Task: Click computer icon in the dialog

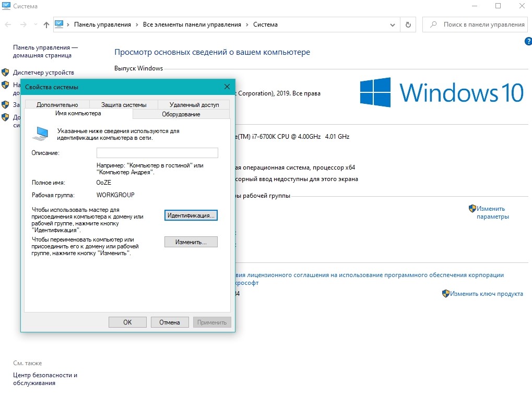Action: click(x=41, y=133)
